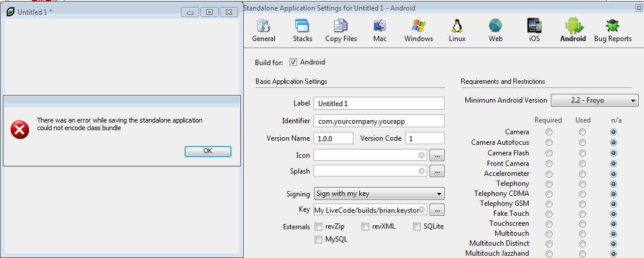Open the Mac build settings

point(380,30)
